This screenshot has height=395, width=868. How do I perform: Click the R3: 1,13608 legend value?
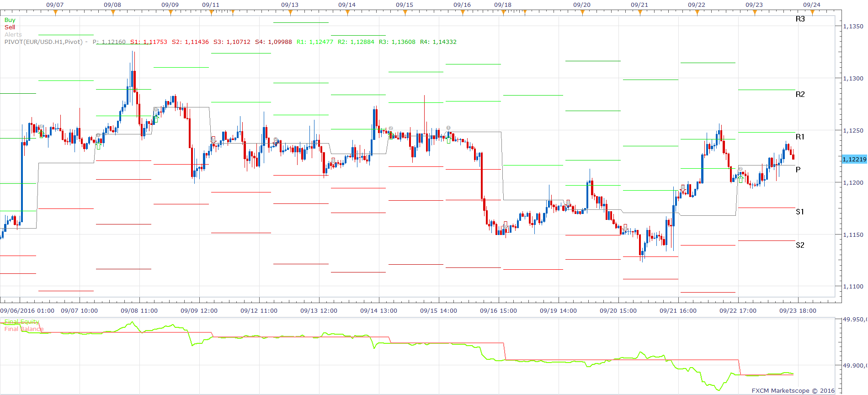(x=397, y=42)
